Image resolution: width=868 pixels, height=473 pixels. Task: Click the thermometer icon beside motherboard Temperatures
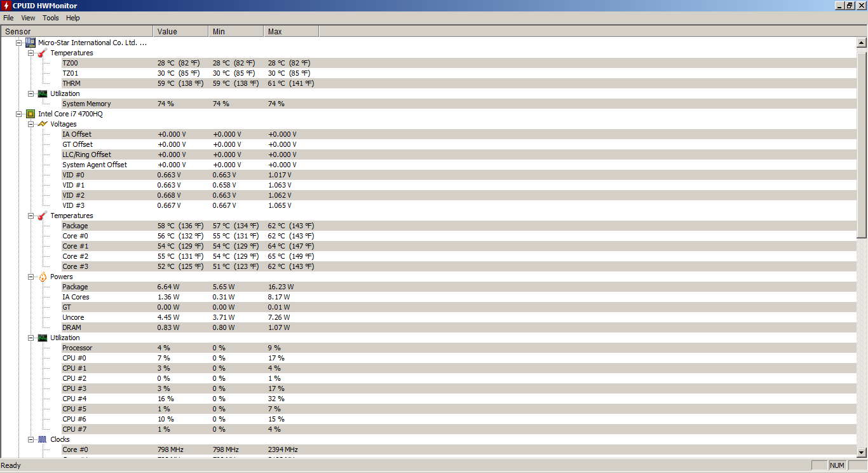click(x=42, y=53)
